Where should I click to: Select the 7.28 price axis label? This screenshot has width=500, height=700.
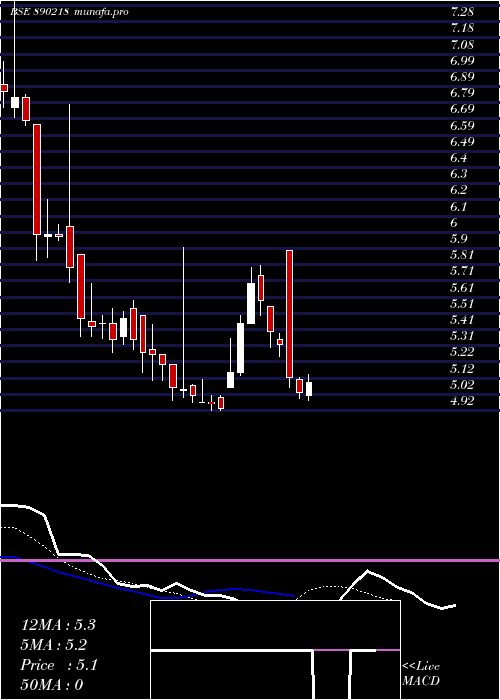tap(462, 12)
